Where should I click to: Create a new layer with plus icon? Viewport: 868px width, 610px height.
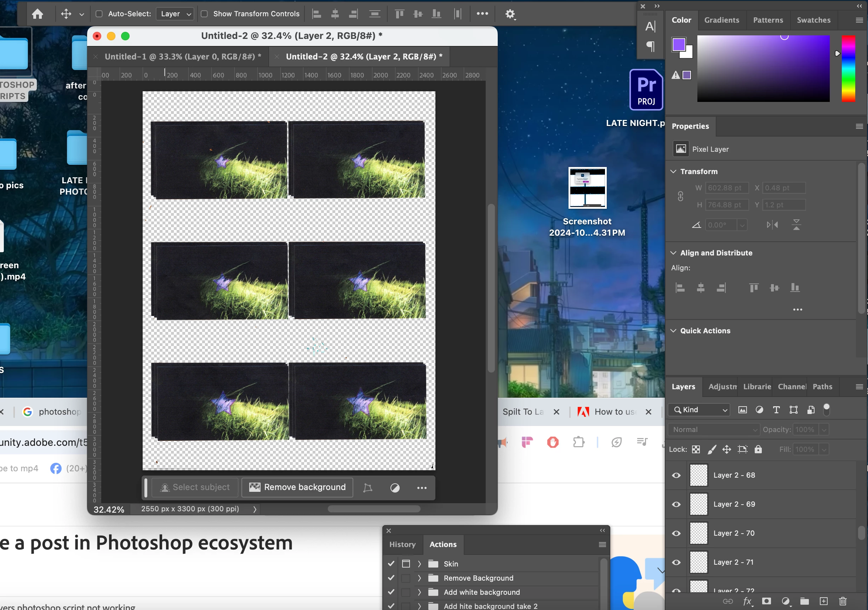tap(823, 601)
